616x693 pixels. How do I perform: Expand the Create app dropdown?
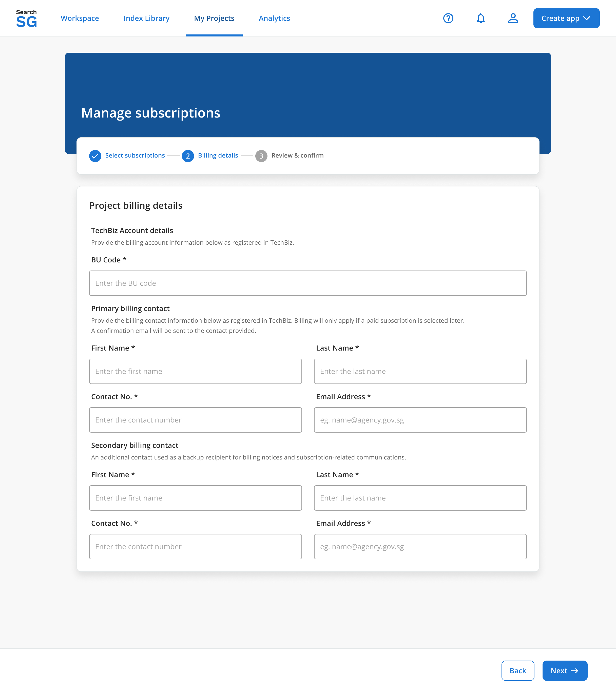click(x=566, y=18)
